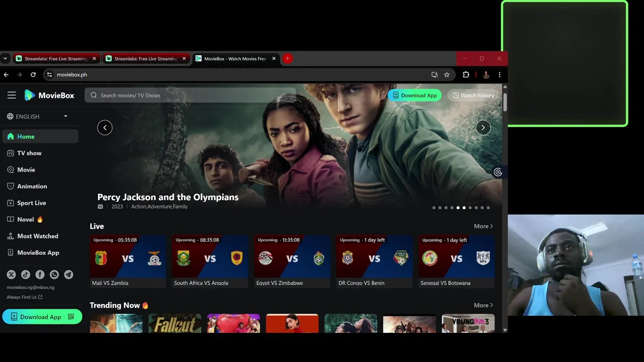Expand the ENGLISH language dropdown
The image size is (644, 362).
pos(37,116)
